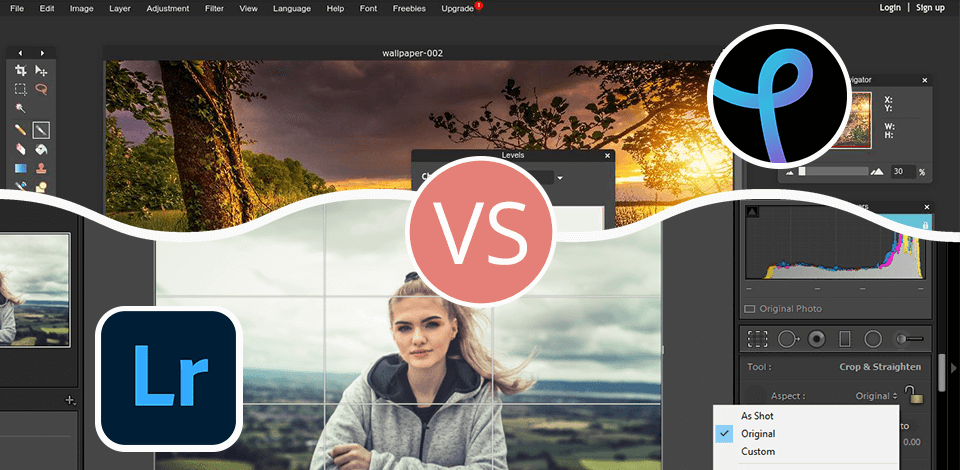Screen dimensions: 960x470
Task: Collapse toolbox with left arrow
Action: point(20,53)
